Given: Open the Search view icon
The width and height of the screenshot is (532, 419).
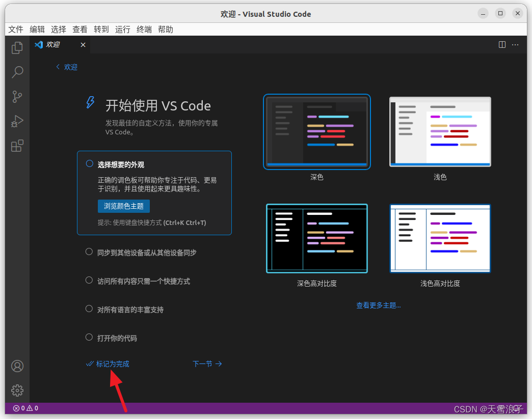Looking at the screenshot, I should (17, 72).
